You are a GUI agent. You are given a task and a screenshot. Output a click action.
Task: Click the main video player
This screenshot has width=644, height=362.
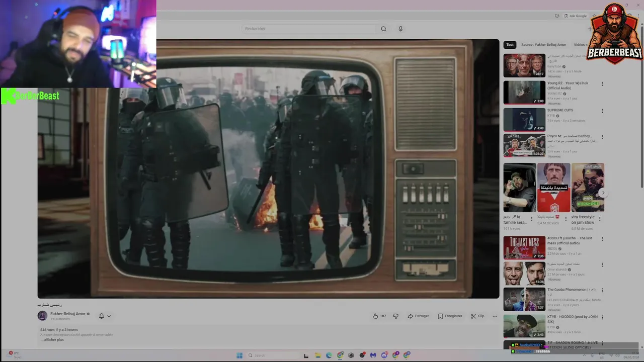268,168
